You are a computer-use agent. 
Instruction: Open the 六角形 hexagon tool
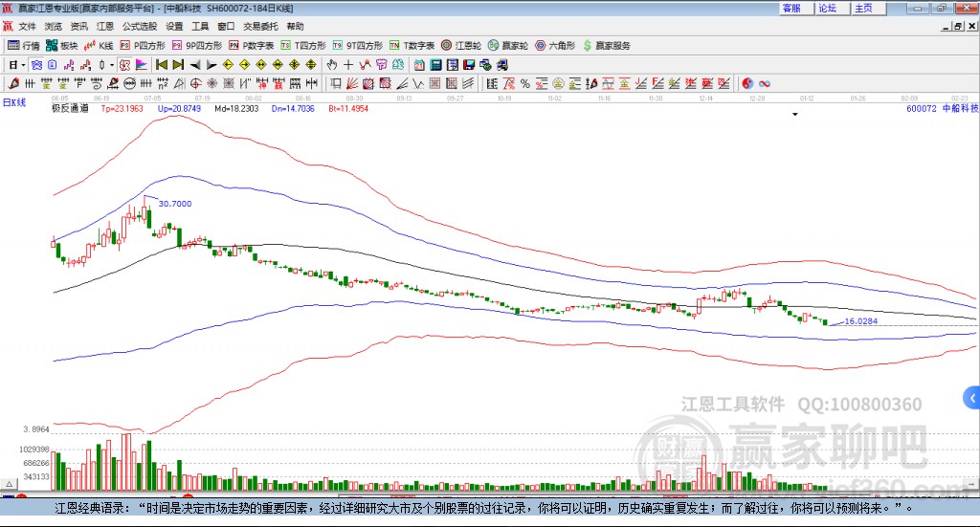(555, 46)
